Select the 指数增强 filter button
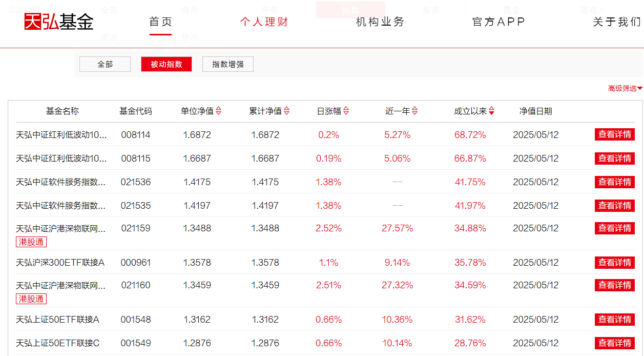Image resolution: width=644 pixels, height=356 pixels. point(228,64)
